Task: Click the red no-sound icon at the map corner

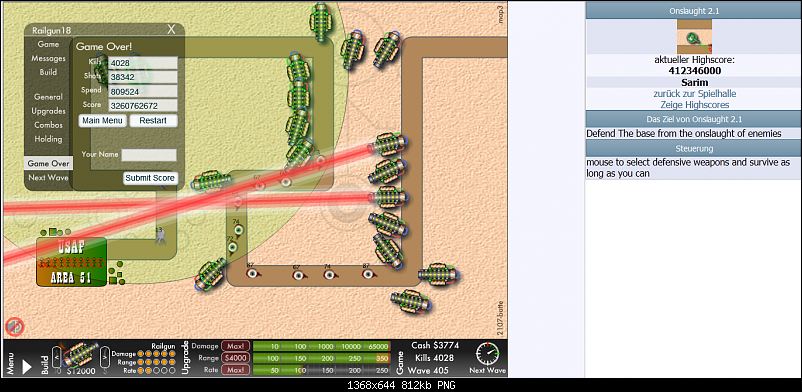Action: tap(14, 326)
